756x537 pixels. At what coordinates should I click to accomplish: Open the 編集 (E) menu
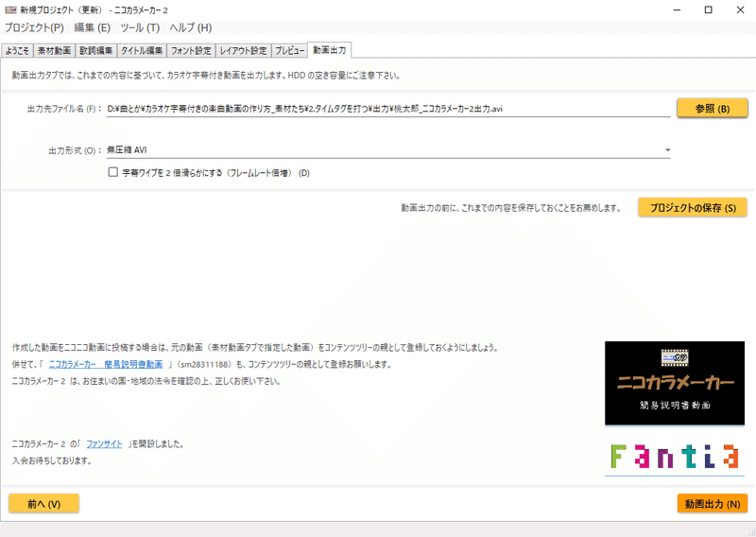(92, 28)
